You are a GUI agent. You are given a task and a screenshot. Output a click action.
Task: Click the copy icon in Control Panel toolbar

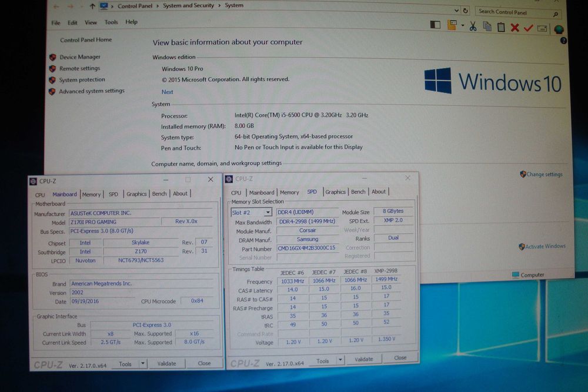pos(487,26)
